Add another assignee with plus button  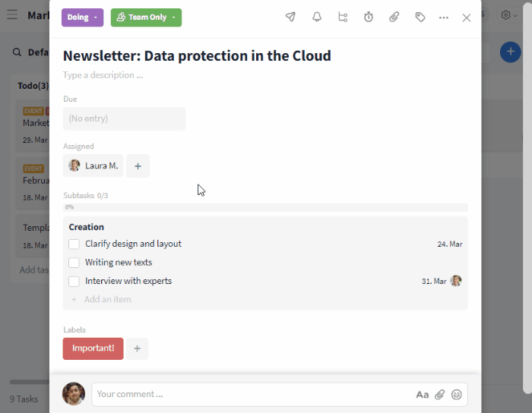click(138, 166)
